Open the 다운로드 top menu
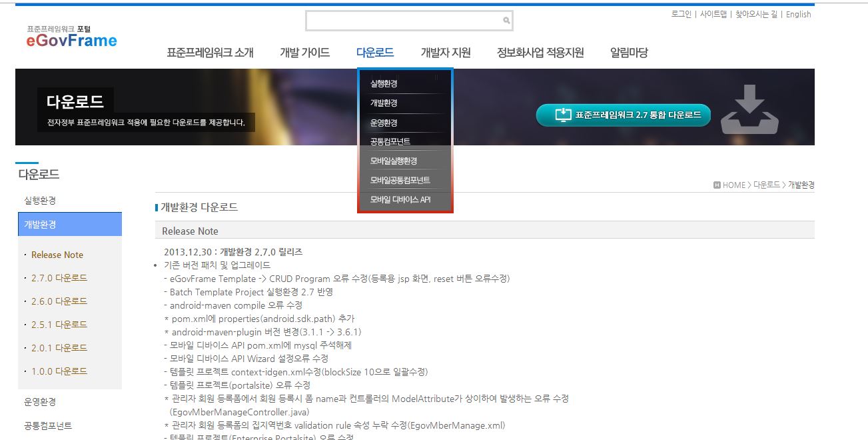 click(x=375, y=53)
